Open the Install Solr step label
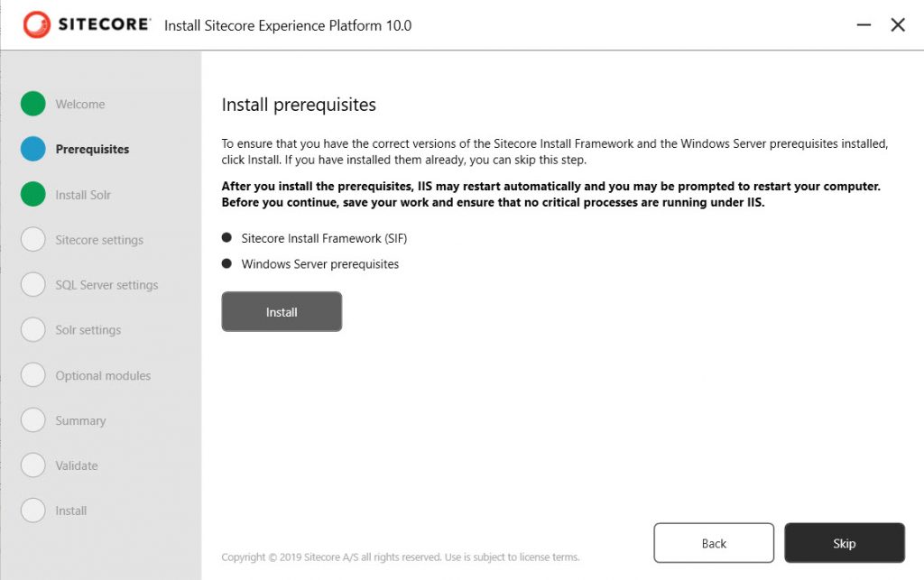 pyautogui.click(x=83, y=195)
